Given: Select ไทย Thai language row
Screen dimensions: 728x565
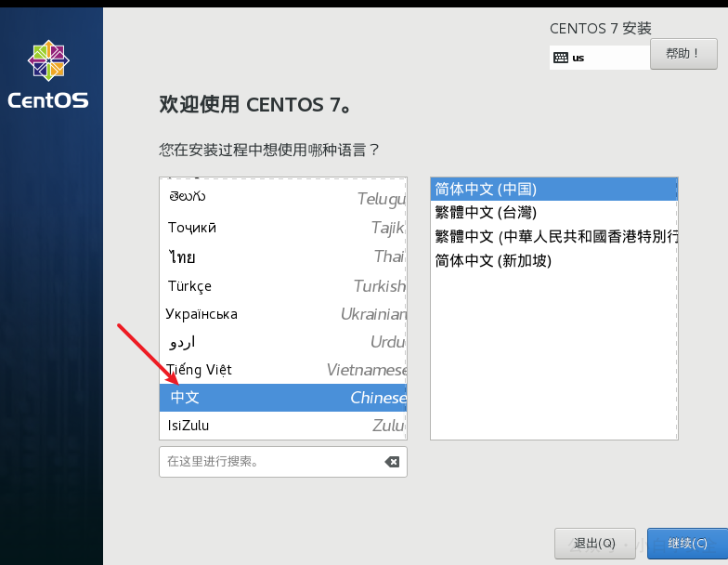Looking at the screenshot, I should point(282,256).
